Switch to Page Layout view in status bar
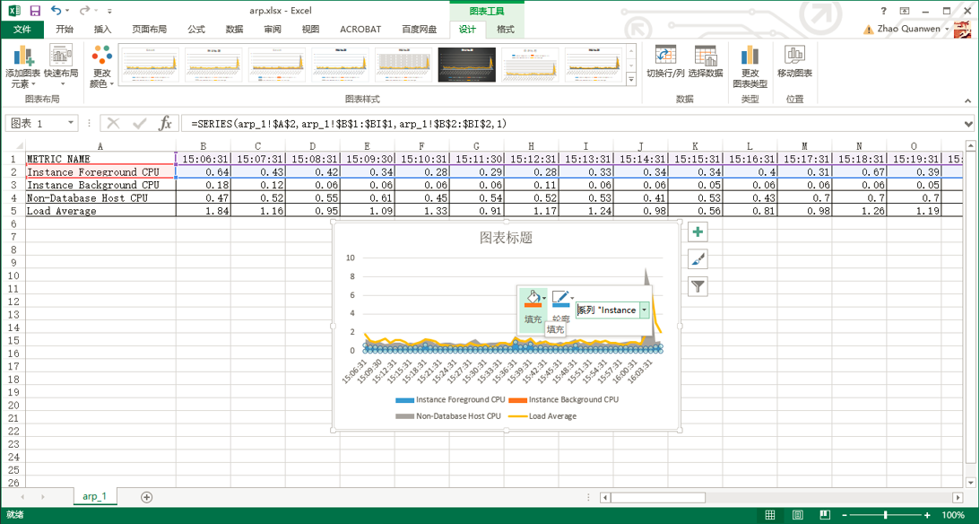This screenshot has width=980, height=524. [797, 515]
